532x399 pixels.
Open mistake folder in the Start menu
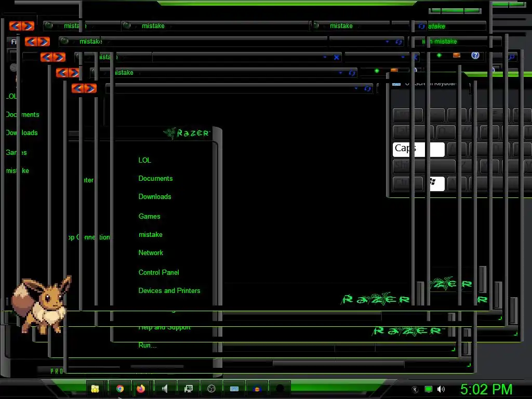[151, 234]
